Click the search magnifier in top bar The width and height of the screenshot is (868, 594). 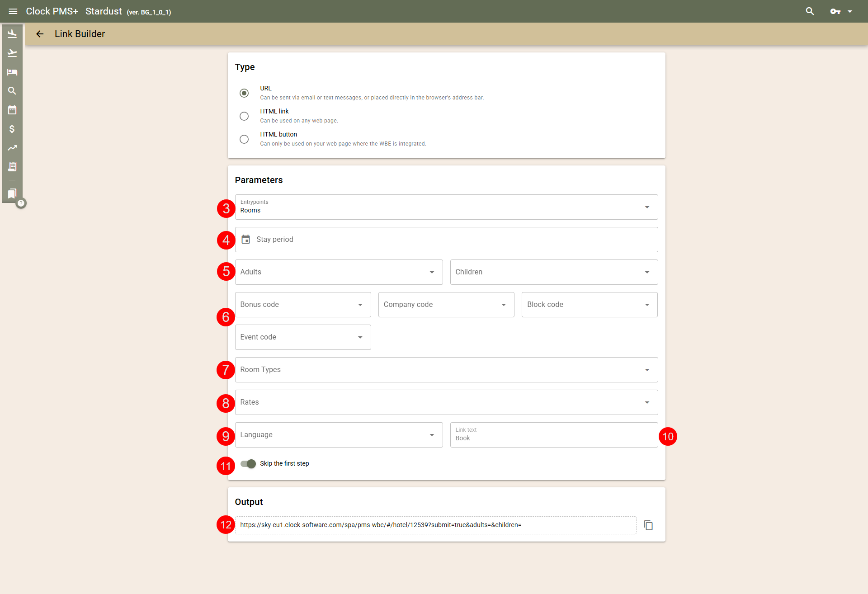pos(810,11)
